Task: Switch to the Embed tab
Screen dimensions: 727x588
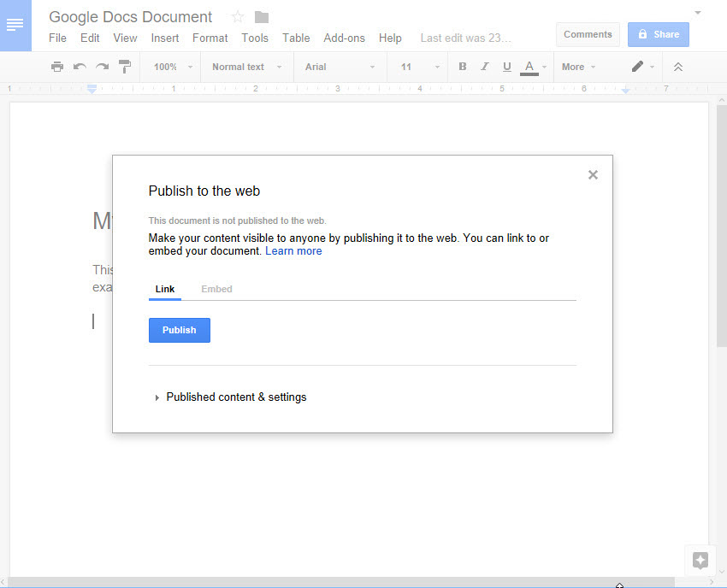Action: pos(216,289)
